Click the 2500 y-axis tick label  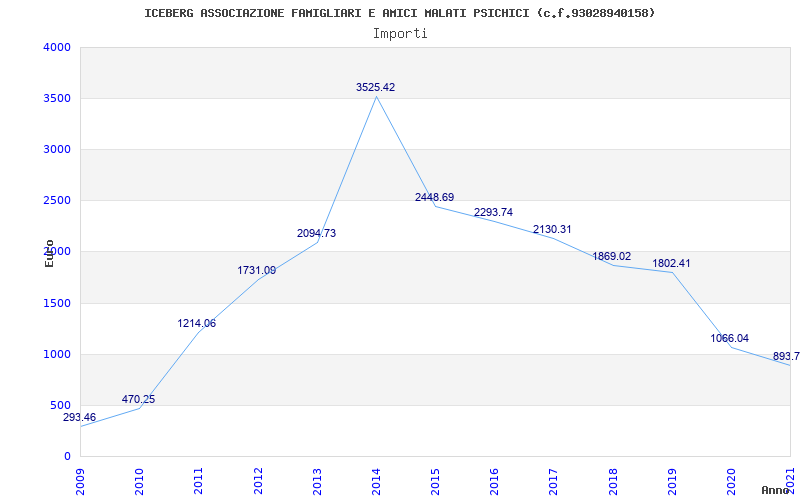pos(57,201)
